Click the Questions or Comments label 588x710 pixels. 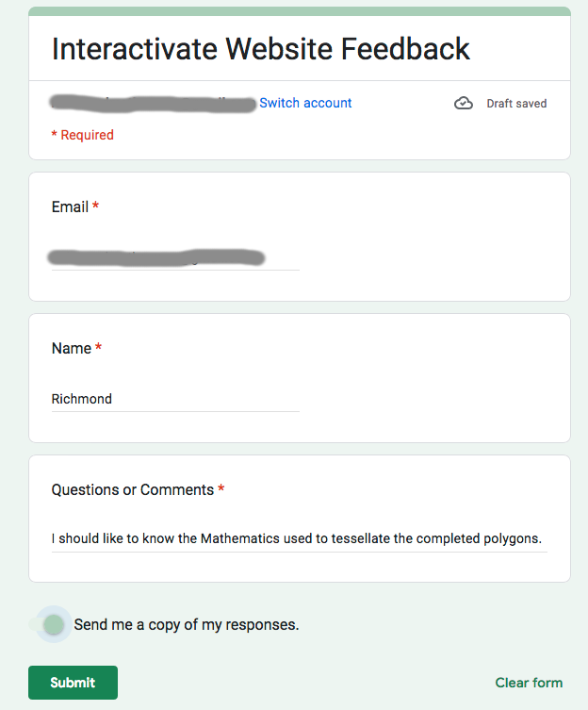coord(133,489)
